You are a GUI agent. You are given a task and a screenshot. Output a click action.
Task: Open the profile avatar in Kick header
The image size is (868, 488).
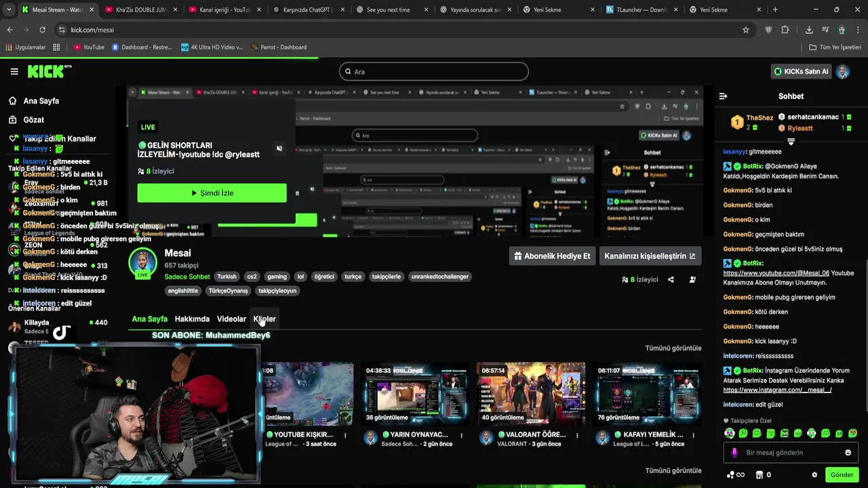843,71
